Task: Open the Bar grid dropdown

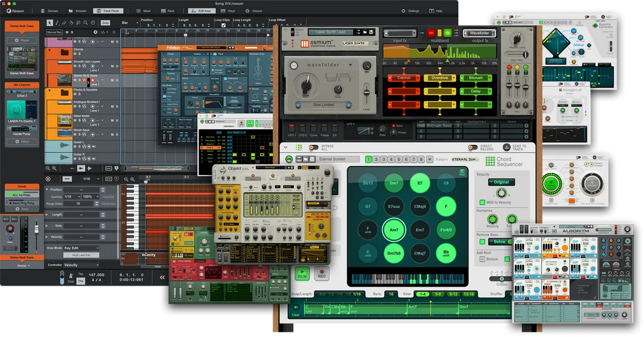Action: click(x=129, y=23)
